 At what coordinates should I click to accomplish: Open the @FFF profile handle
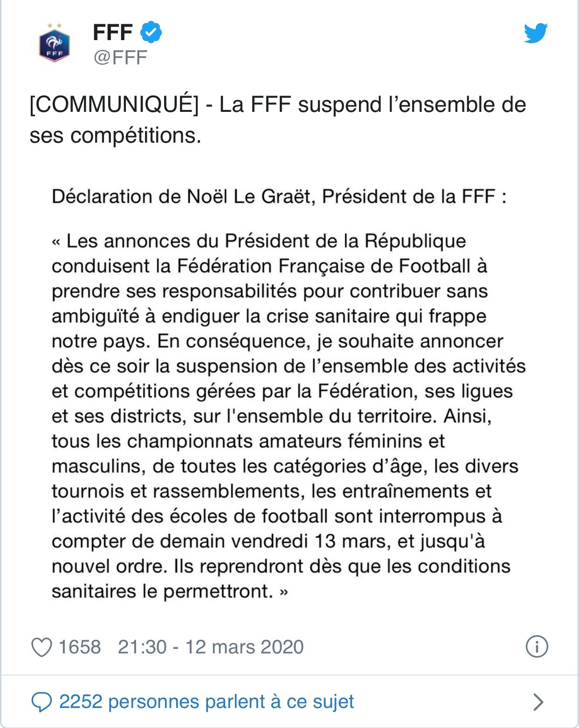tap(120, 57)
